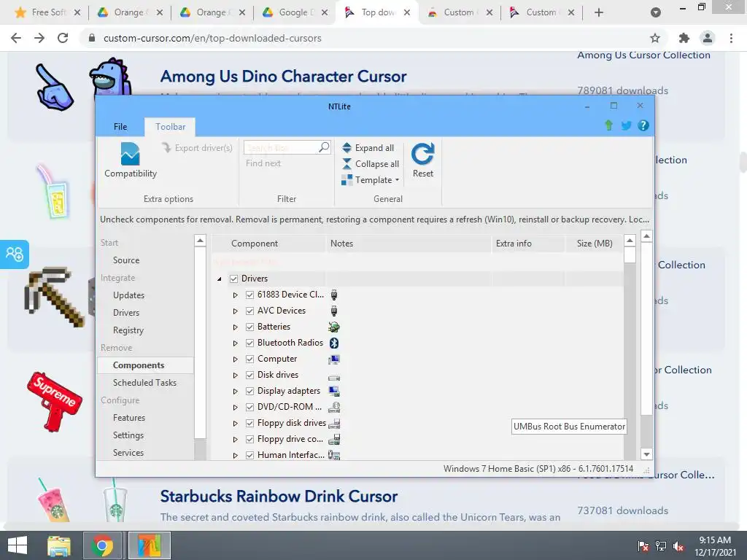The image size is (747, 560).
Task: Uncheck the Batteries checkbox
Action: (x=249, y=327)
